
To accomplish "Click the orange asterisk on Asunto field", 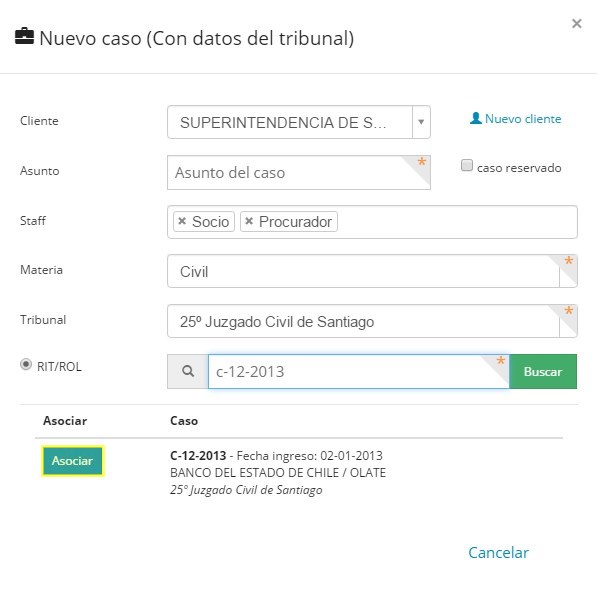I will point(421,161).
